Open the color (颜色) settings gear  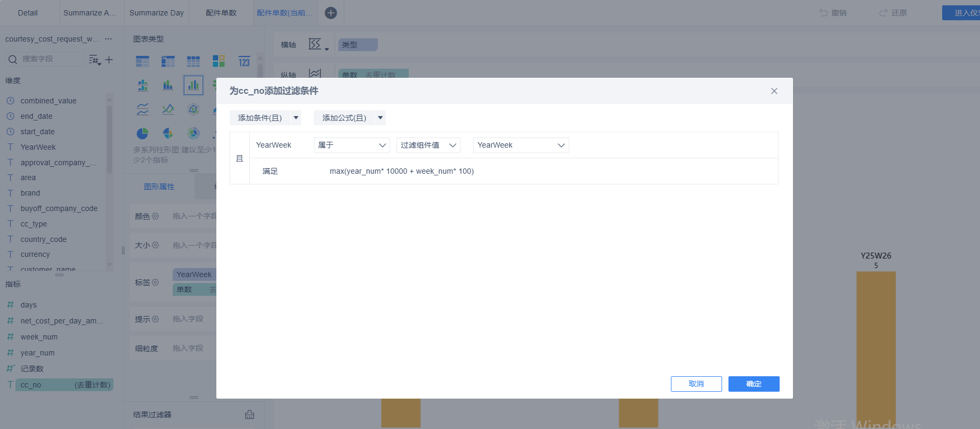(156, 216)
